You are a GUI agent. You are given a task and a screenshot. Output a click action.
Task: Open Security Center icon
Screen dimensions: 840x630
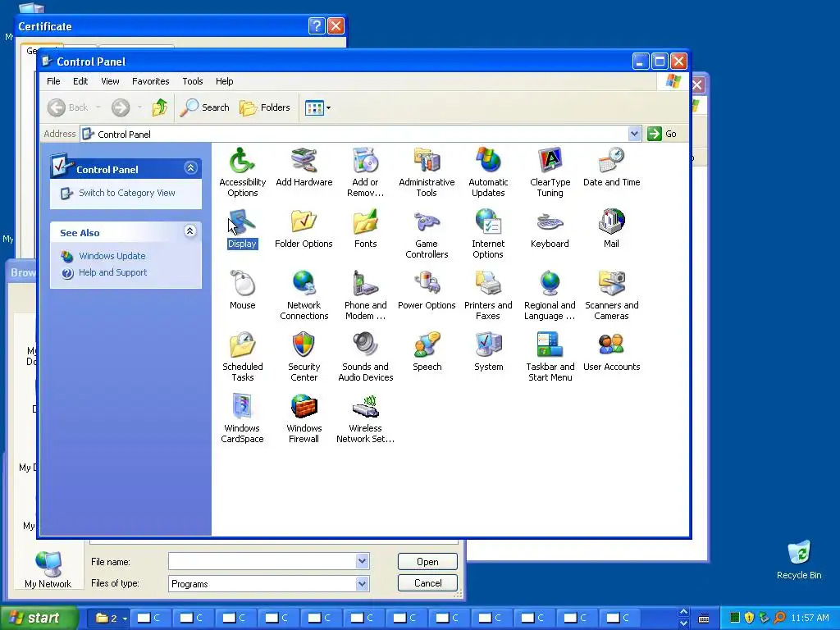click(x=304, y=356)
